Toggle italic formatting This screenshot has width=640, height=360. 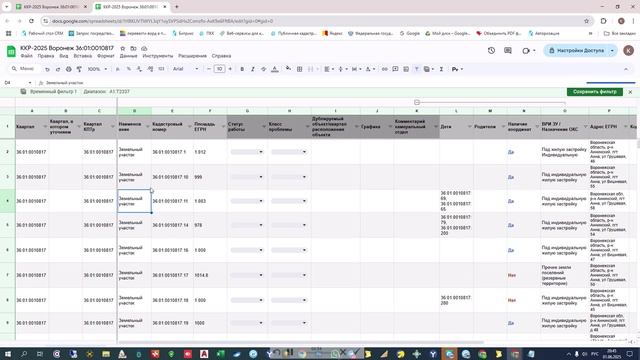click(253, 69)
